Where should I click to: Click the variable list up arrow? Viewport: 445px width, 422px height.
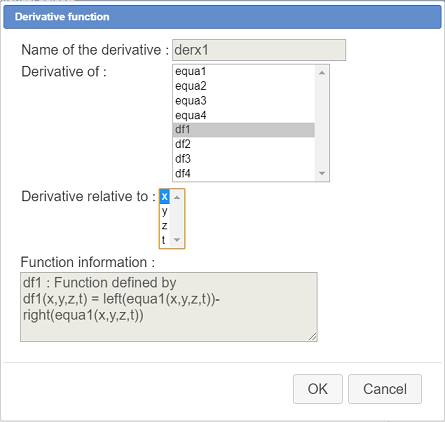point(177,197)
